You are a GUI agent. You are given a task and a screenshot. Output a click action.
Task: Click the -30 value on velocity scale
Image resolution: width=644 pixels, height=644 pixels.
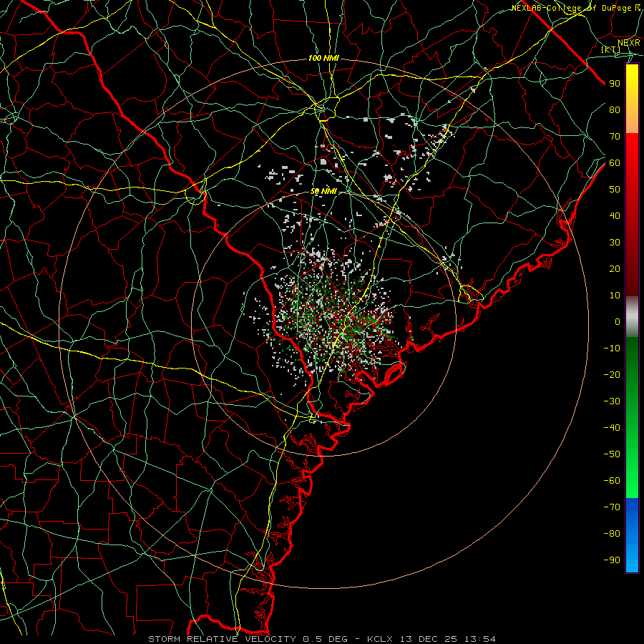click(x=612, y=401)
